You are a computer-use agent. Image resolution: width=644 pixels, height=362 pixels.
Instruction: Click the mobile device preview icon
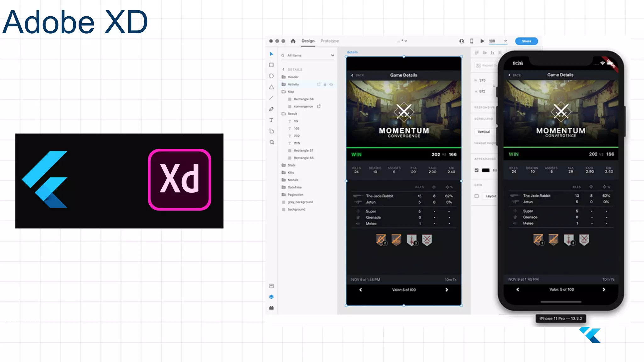click(472, 41)
